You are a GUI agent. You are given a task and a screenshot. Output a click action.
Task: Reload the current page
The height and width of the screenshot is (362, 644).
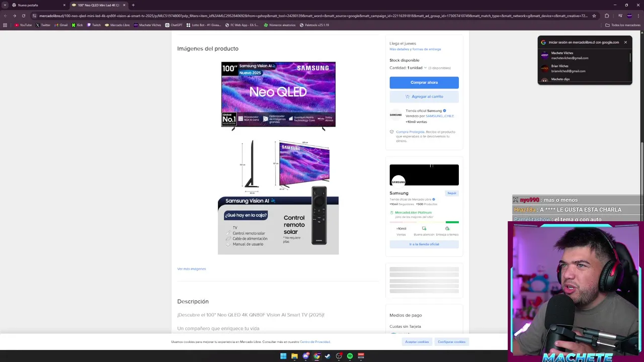click(23, 16)
